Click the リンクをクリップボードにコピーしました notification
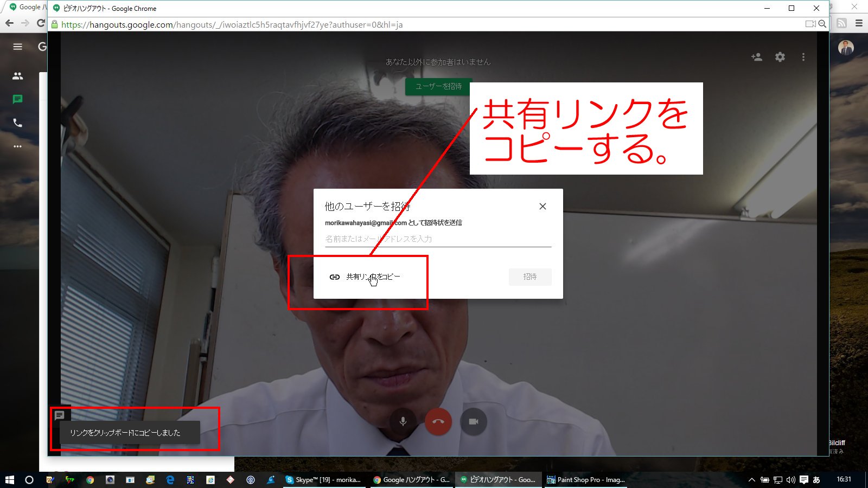The image size is (868, 488). [x=130, y=433]
